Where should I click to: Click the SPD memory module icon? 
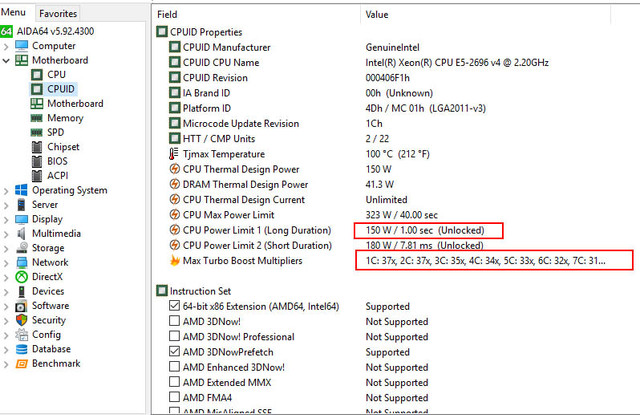click(x=36, y=132)
